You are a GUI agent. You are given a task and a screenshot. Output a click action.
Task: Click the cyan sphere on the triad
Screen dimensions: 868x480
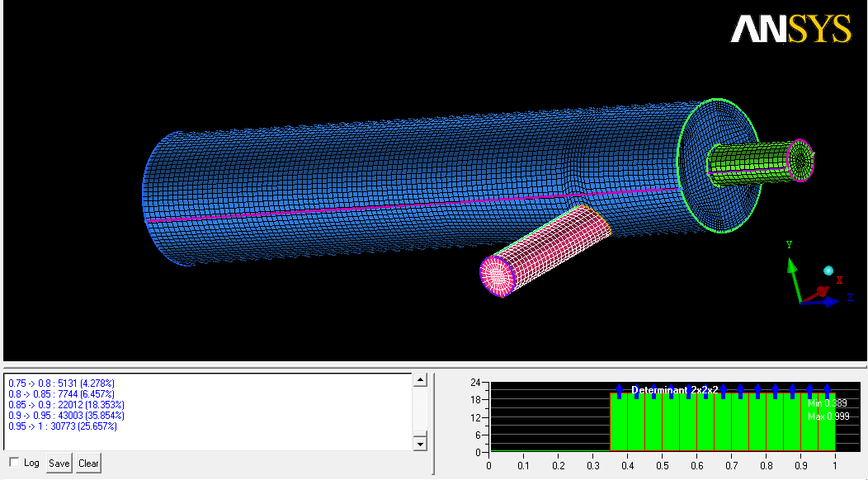(828, 271)
